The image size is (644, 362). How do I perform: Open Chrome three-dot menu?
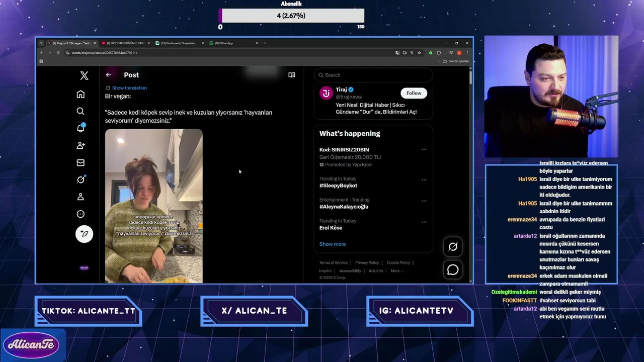[467, 53]
